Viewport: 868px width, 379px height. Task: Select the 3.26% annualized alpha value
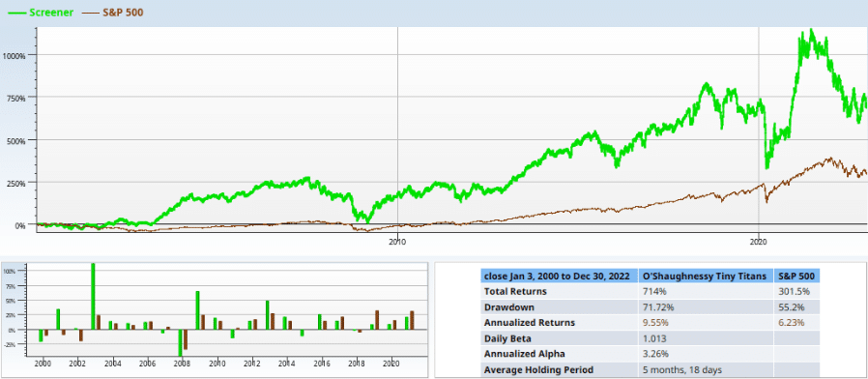point(655,354)
